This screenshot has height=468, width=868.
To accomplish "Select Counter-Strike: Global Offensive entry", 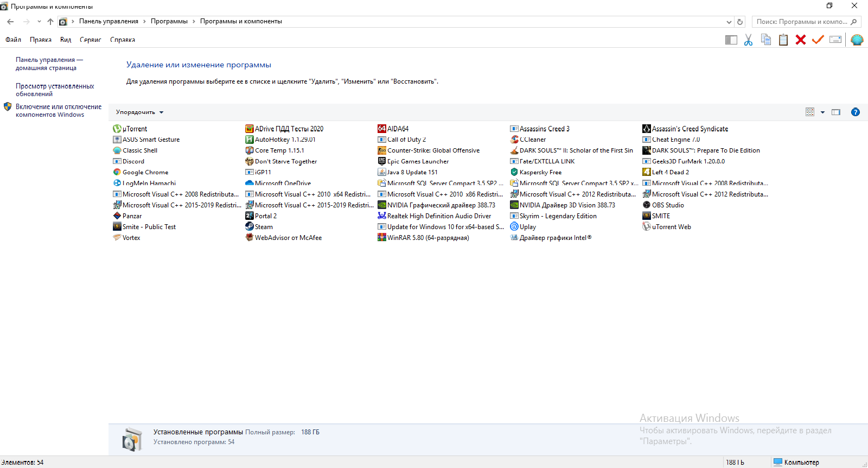I will tap(429, 150).
